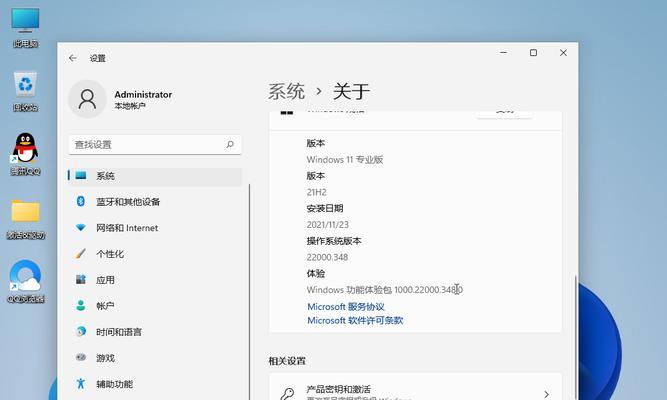
Task: Open 蓝牙和其他设备 settings
Action: click(154, 202)
